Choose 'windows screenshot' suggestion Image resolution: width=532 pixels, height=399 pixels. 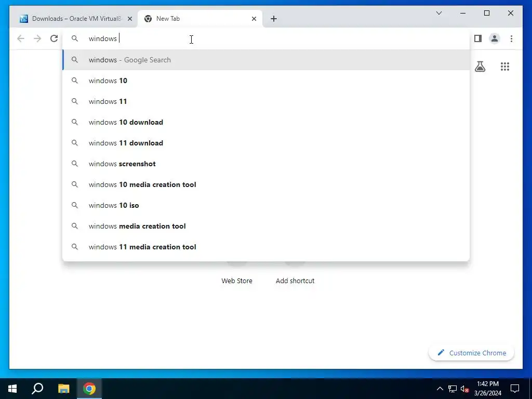click(x=267, y=164)
